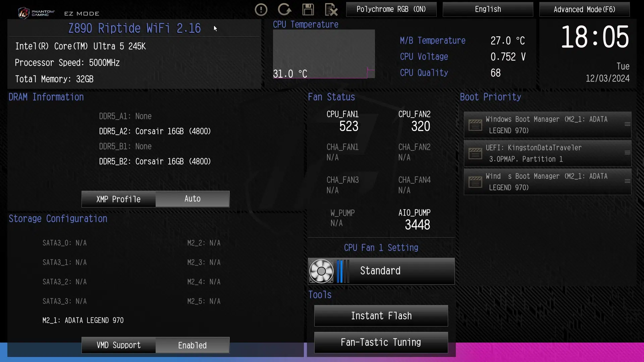Click drag handle on last Windows Boot Manager entry
Image resolution: width=644 pixels, height=362 pixels.
627,181
